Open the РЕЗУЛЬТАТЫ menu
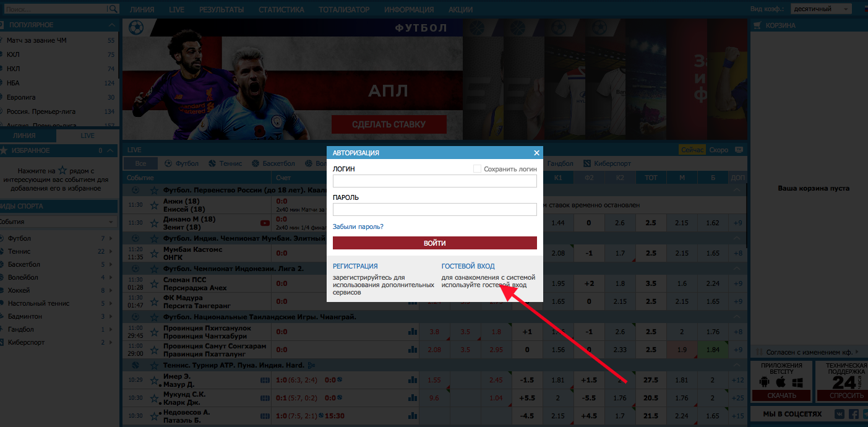The width and height of the screenshot is (868, 427). pyautogui.click(x=221, y=9)
